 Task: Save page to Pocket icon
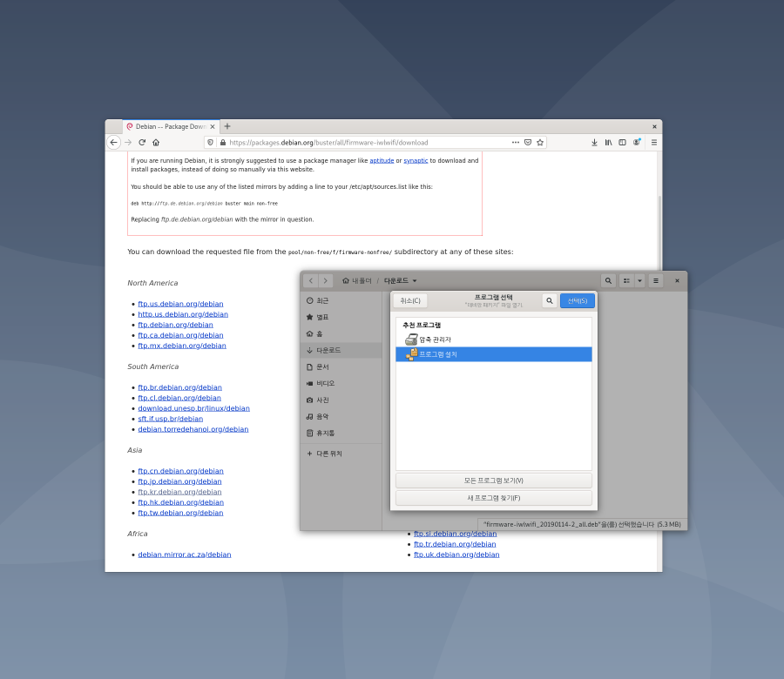click(x=528, y=143)
